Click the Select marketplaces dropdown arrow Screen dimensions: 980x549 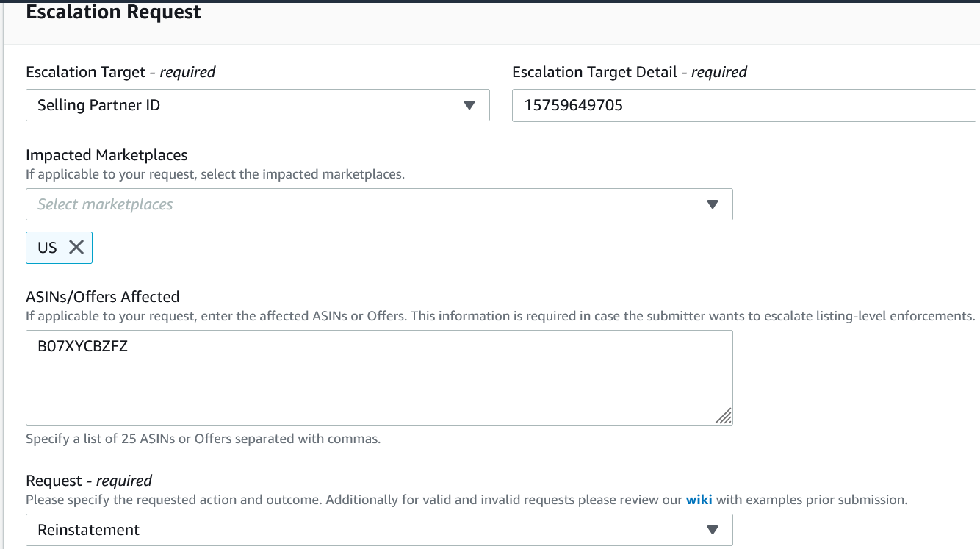click(x=712, y=204)
